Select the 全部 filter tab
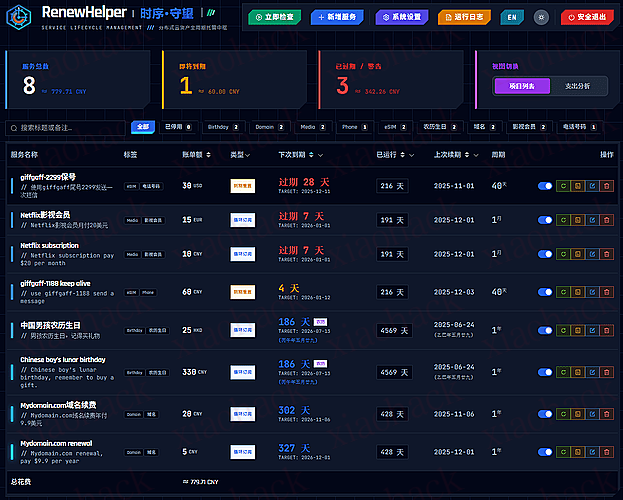The width and height of the screenshot is (623, 500). (143, 127)
